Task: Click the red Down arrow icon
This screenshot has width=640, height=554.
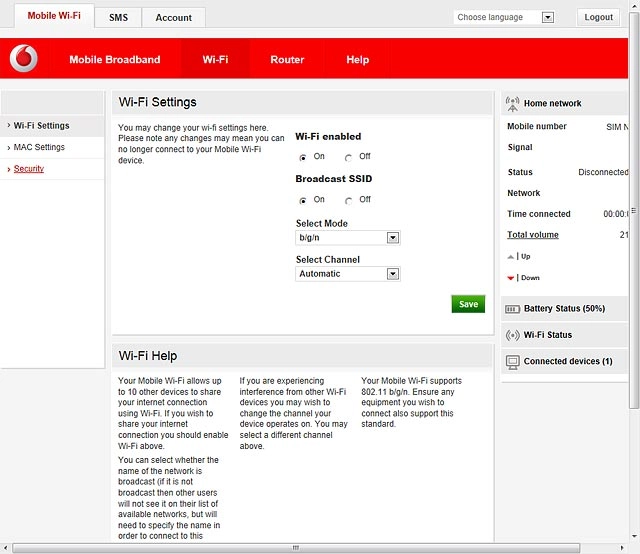Action: [511, 278]
